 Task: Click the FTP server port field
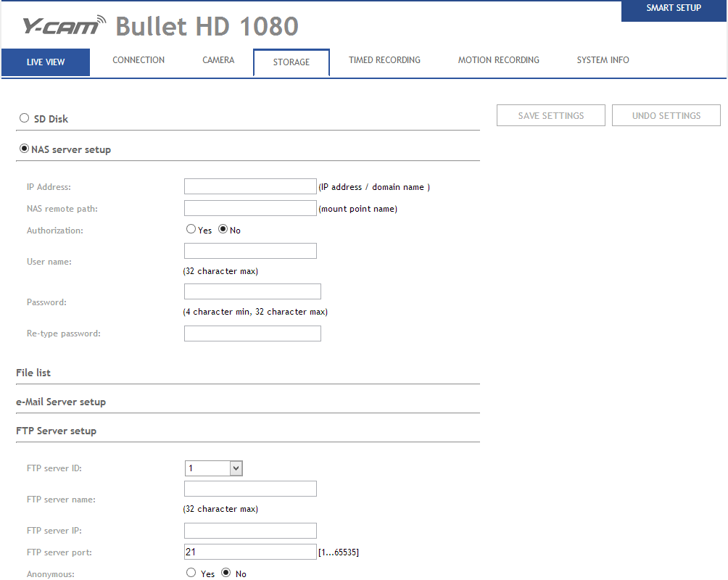coord(250,552)
